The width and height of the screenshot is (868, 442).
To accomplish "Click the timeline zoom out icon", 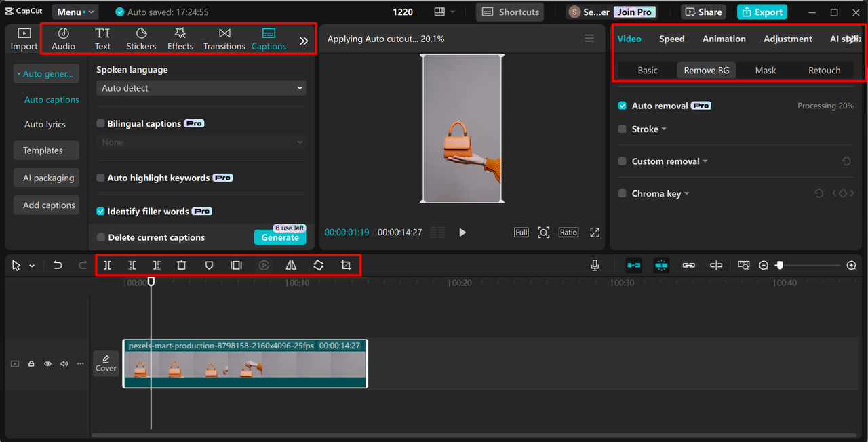I will [764, 266].
